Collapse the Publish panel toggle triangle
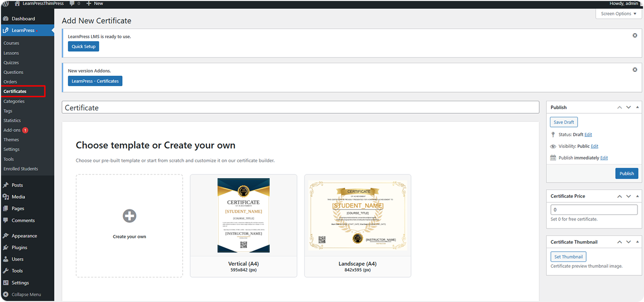Screen dimensions: 644x302 [638, 107]
